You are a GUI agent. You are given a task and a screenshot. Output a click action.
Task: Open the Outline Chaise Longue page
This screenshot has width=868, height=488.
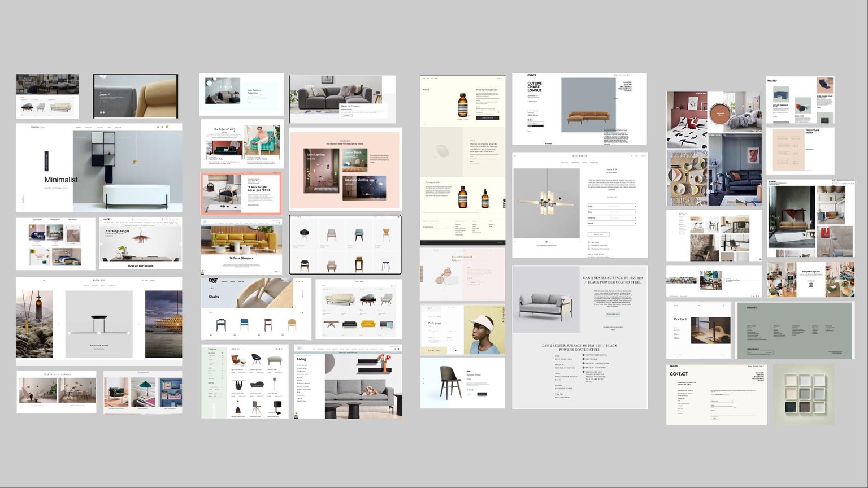[x=579, y=109]
